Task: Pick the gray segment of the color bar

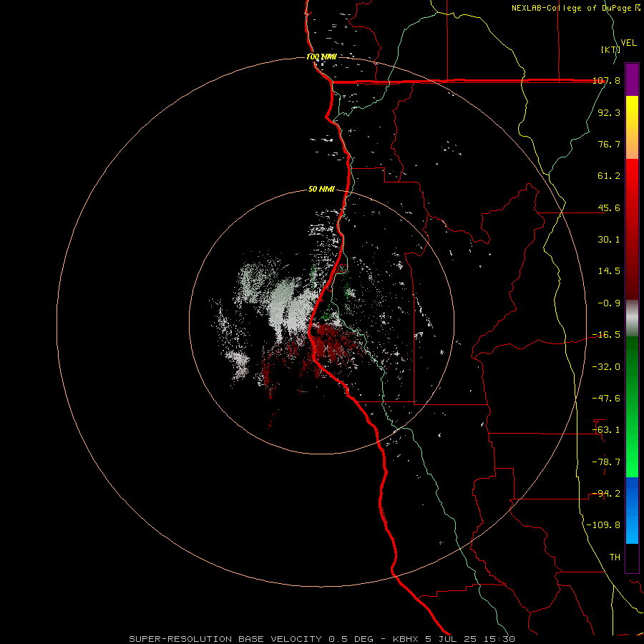Action: pyautogui.click(x=632, y=318)
